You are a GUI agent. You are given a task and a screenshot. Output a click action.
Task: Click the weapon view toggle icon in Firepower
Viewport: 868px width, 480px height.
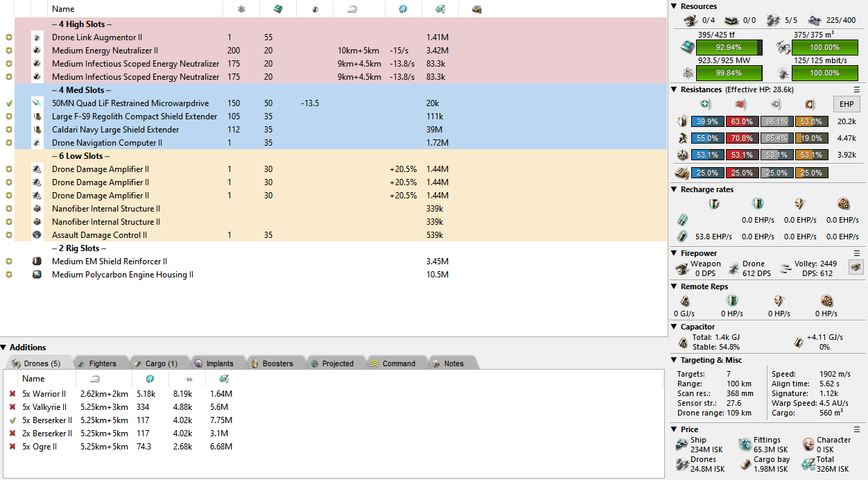coord(856,267)
